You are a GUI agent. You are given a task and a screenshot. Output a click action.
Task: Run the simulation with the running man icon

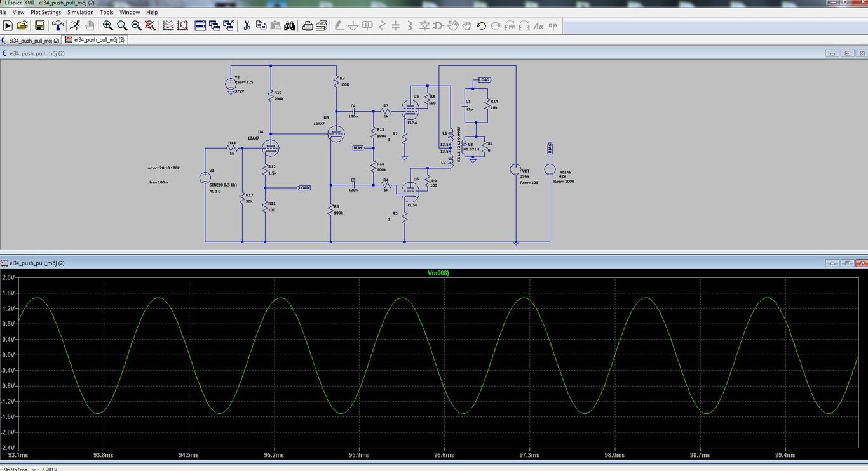[75, 26]
